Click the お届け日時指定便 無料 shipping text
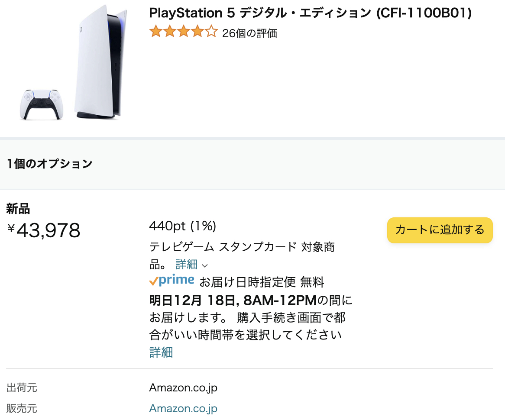 click(262, 282)
